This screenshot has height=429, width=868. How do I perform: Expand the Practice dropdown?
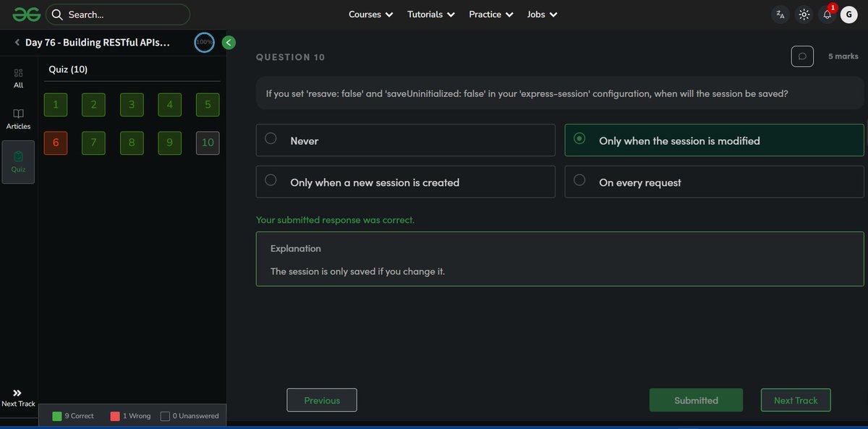point(491,14)
